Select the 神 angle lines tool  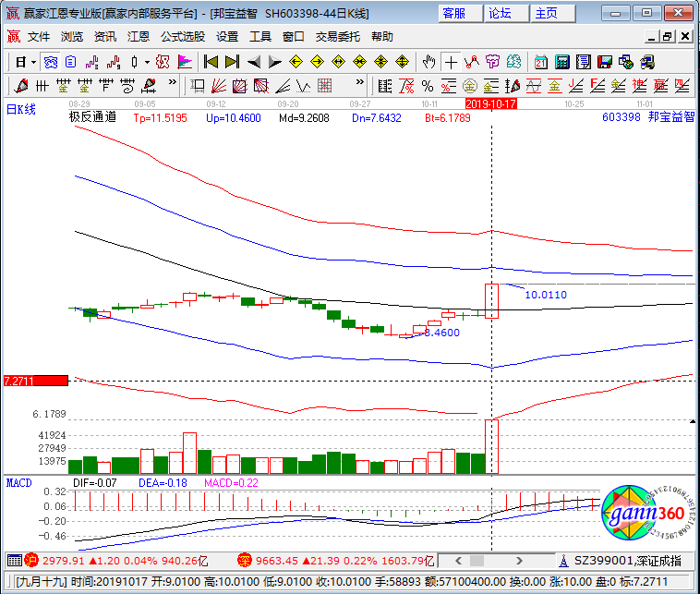point(640,86)
